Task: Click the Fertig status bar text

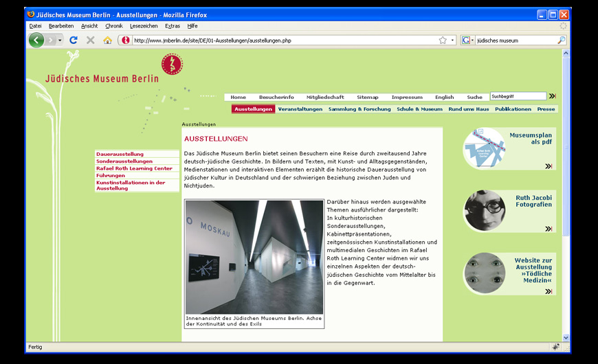Action: click(x=35, y=347)
